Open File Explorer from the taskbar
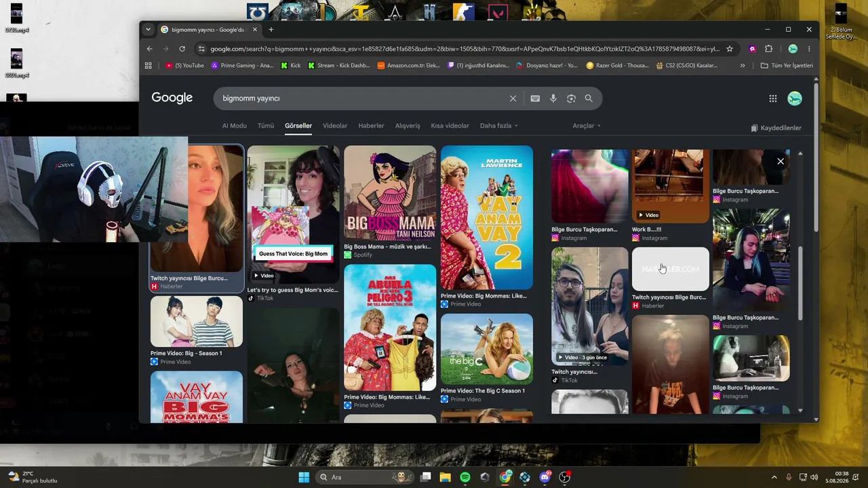This screenshot has width=868, height=488. tap(445, 477)
